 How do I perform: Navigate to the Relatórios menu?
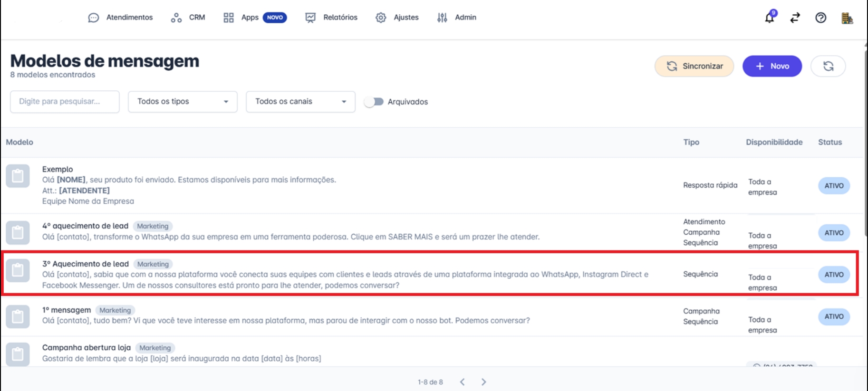[x=331, y=18]
